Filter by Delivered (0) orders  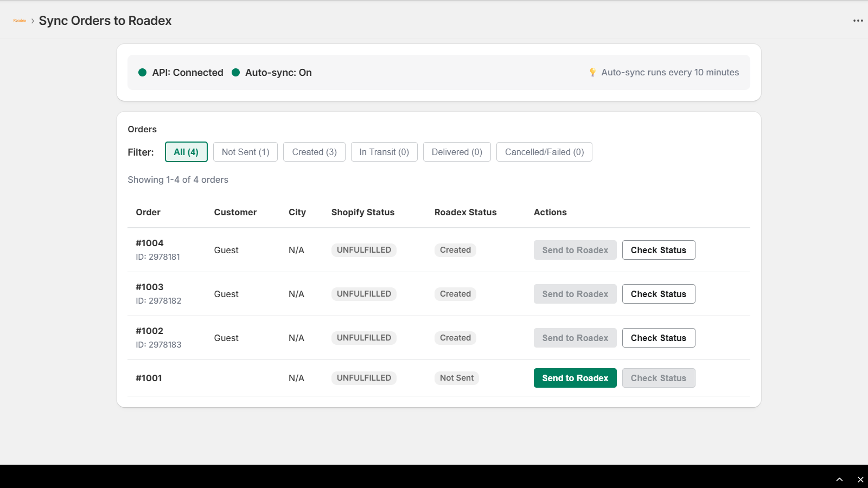coord(457,152)
